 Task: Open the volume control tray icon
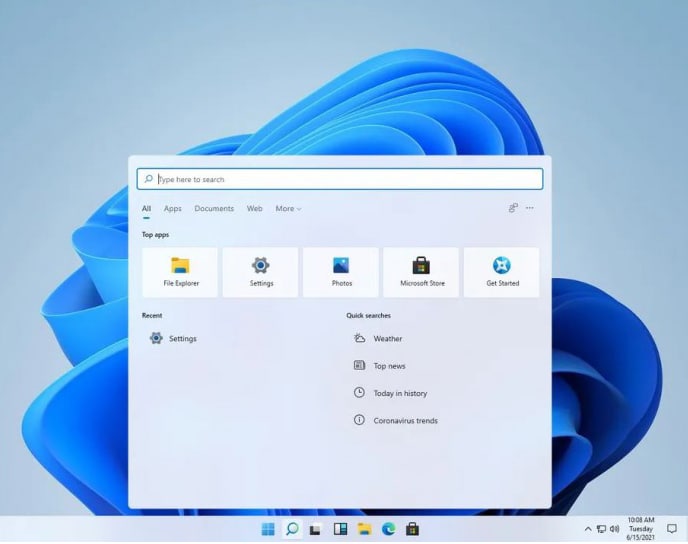click(614, 529)
